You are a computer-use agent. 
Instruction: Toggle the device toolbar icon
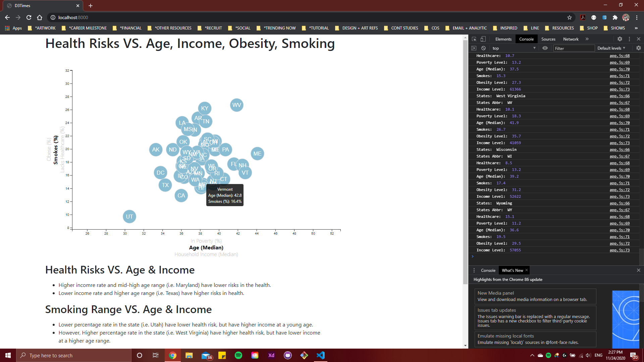pyautogui.click(x=483, y=39)
